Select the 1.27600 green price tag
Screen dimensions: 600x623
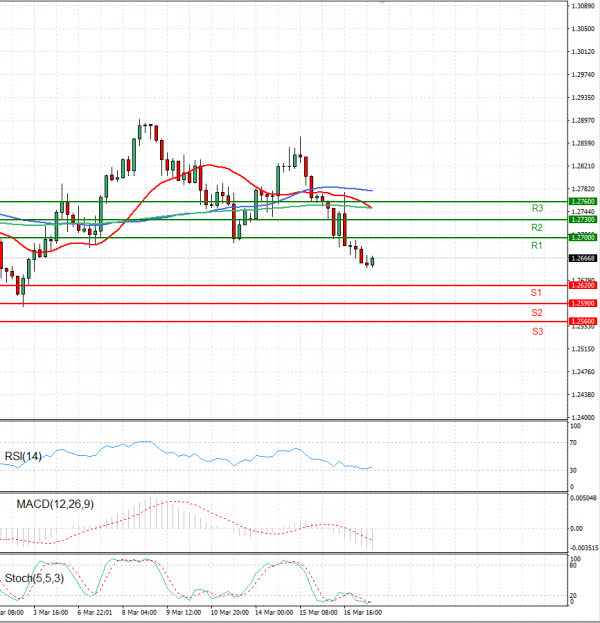[x=583, y=202]
